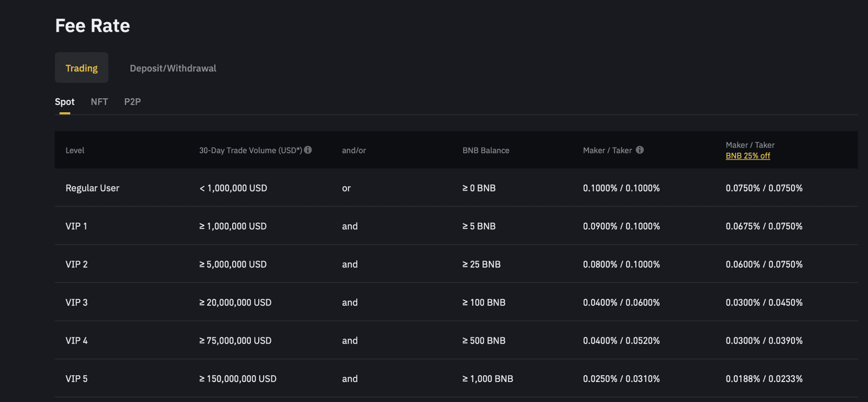The height and width of the screenshot is (402, 868).
Task: Click the ≥ 25 BNB balance cell
Action: pos(482,264)
